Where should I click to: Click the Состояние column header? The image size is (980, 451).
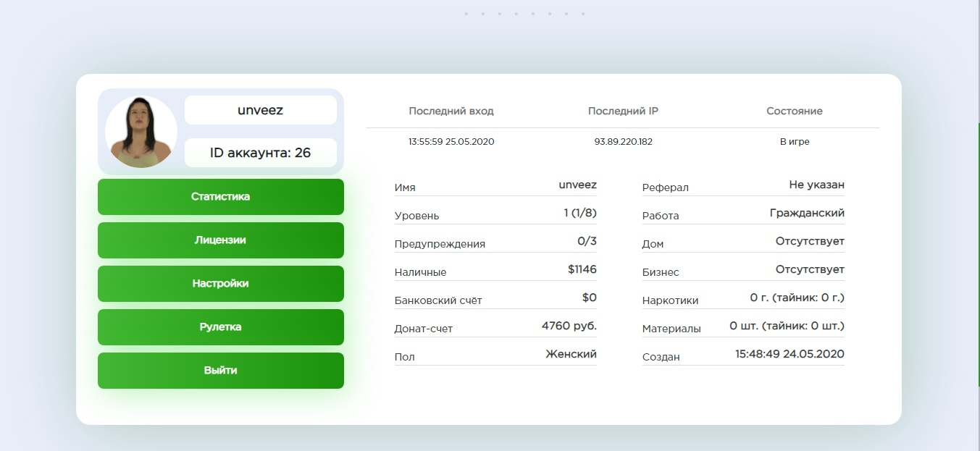pos(795,111)
